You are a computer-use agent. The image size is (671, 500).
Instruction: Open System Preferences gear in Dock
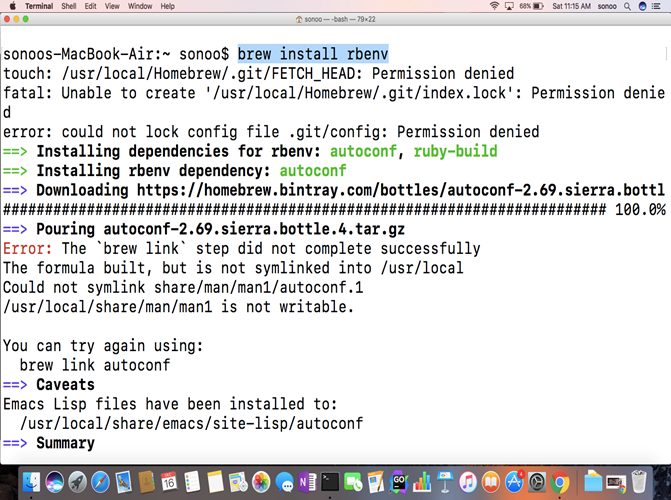click(x=537, y=482)
